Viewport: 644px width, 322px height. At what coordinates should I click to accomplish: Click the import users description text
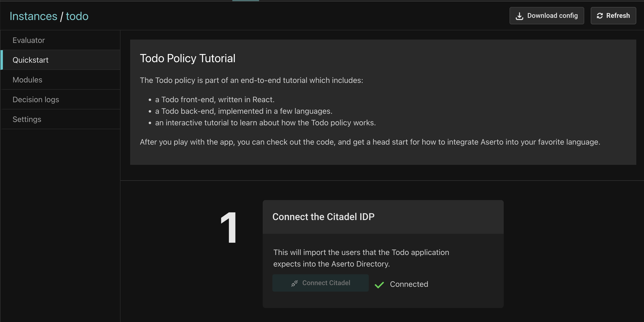[361, 258]
